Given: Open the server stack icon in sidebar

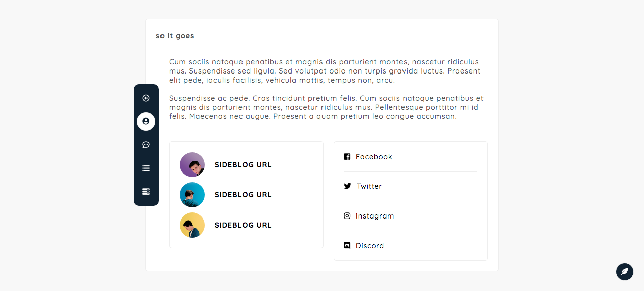Looking at the screenshot, I should (146, 192).
